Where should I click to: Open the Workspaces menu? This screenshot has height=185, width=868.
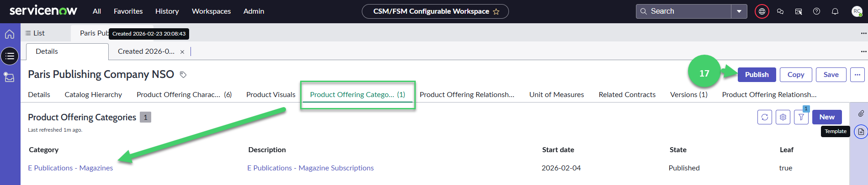[x=211, y=11]
